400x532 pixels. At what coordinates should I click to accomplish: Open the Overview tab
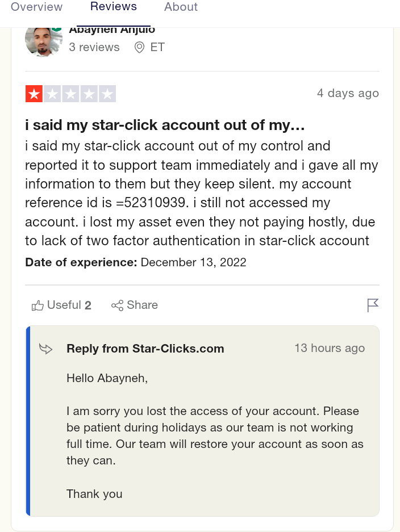click(37, 7)
